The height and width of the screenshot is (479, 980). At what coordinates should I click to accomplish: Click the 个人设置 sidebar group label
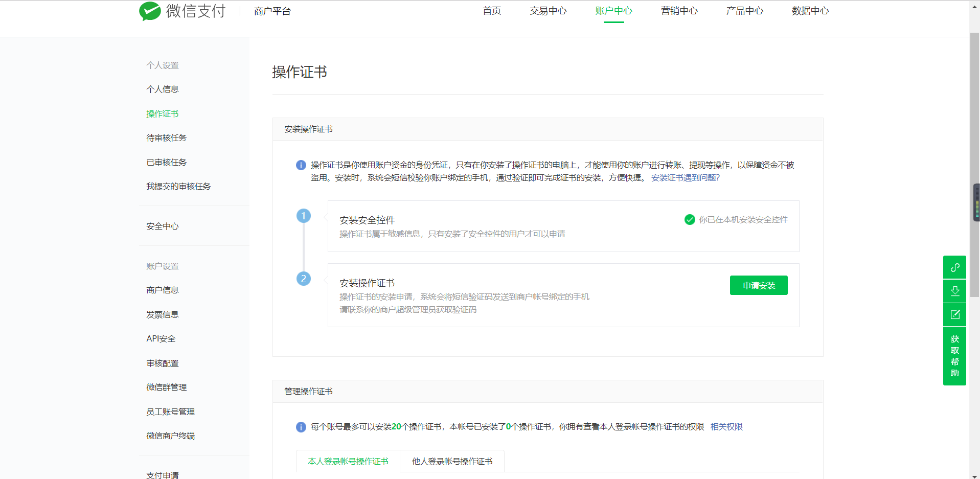163,65
